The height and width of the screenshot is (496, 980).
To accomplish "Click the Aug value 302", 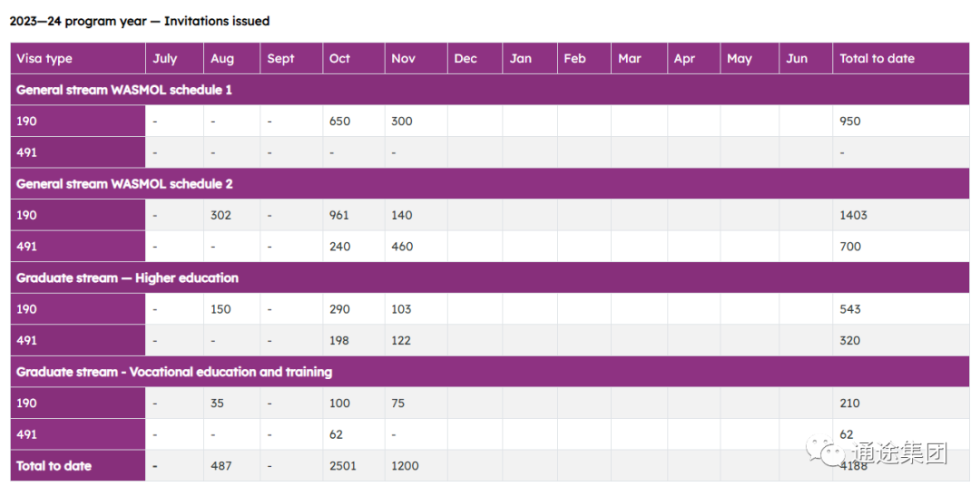I will 220,215.
